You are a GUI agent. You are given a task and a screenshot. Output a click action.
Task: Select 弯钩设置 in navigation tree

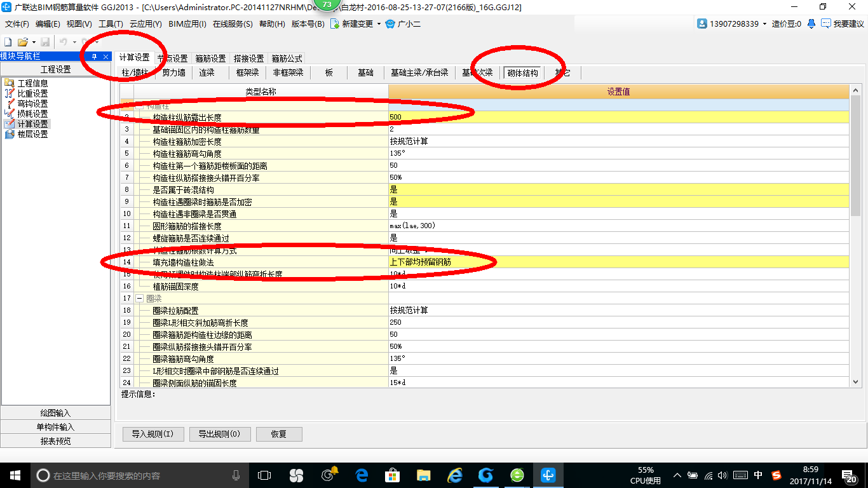click(x=32, y=104)
